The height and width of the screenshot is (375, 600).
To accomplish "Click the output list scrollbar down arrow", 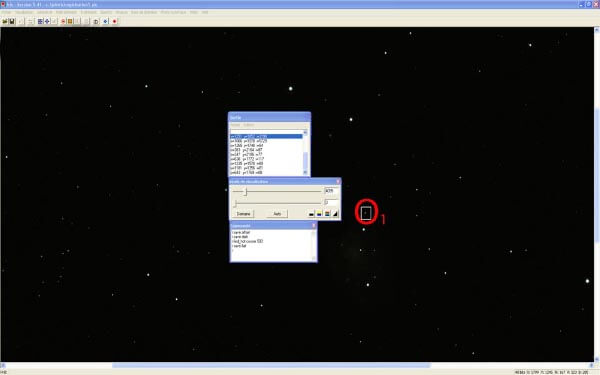I will [x=305, y=172].
